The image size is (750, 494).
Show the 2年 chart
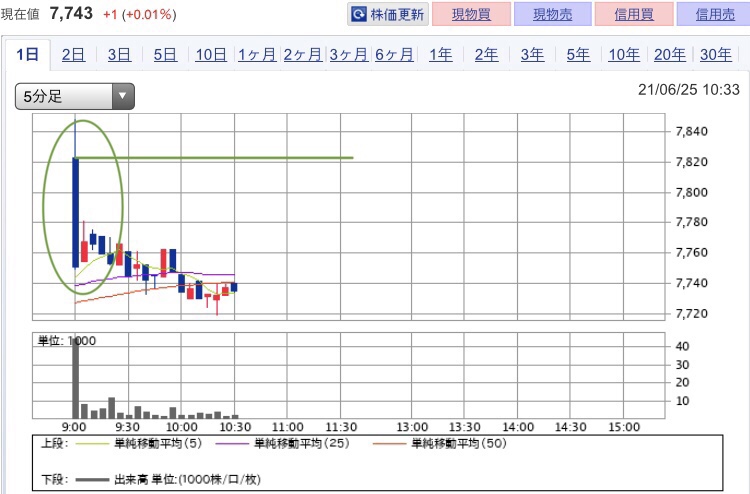pyautogui.click(x=486, y=55)
